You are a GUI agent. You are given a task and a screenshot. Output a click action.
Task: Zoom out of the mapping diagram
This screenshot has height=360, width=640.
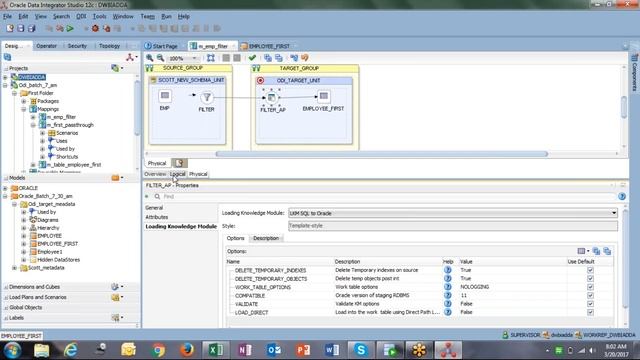tap(160, 58)
